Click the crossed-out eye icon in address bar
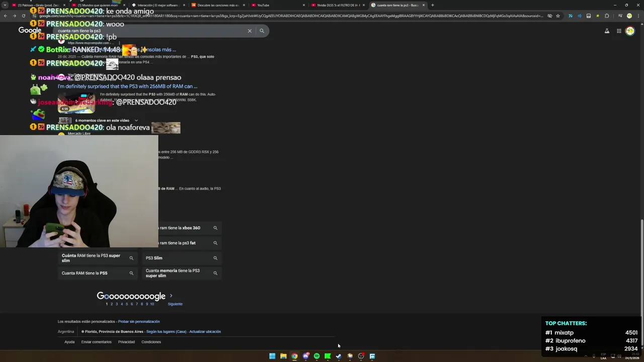The width and height of the screenshot is (644, 362). click(x=549, y=16)
